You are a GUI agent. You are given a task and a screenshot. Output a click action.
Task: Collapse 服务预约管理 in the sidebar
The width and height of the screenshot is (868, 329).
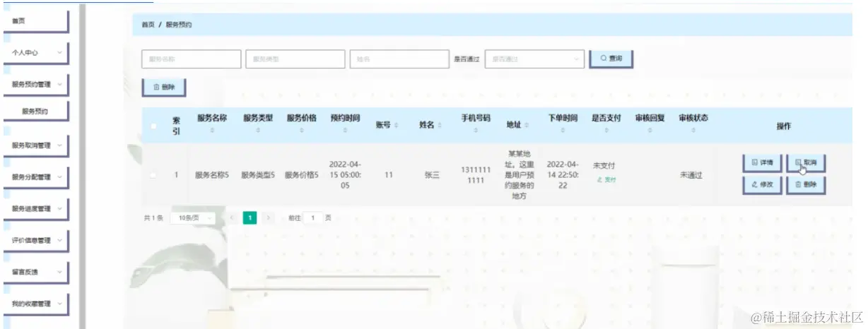35,84
